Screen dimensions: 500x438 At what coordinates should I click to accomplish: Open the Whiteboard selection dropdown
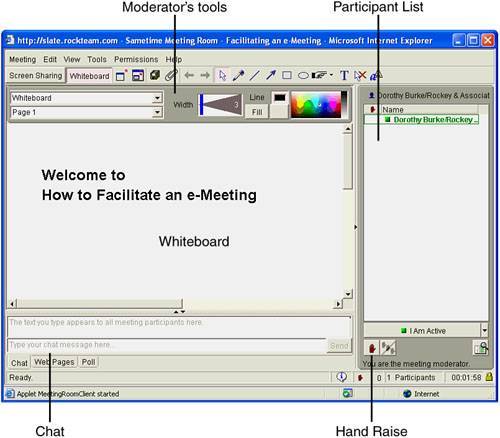pyautogui.click(x=157, y=98)
